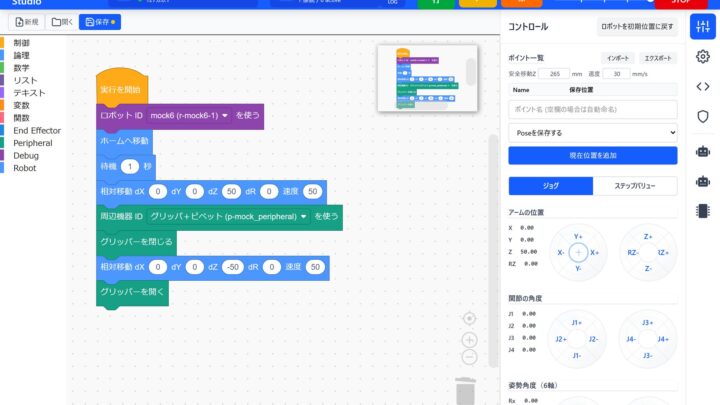Viewport: 720px width, 405px height.
Task: Open the Poseを保存する dropdown
Action: 592,133
